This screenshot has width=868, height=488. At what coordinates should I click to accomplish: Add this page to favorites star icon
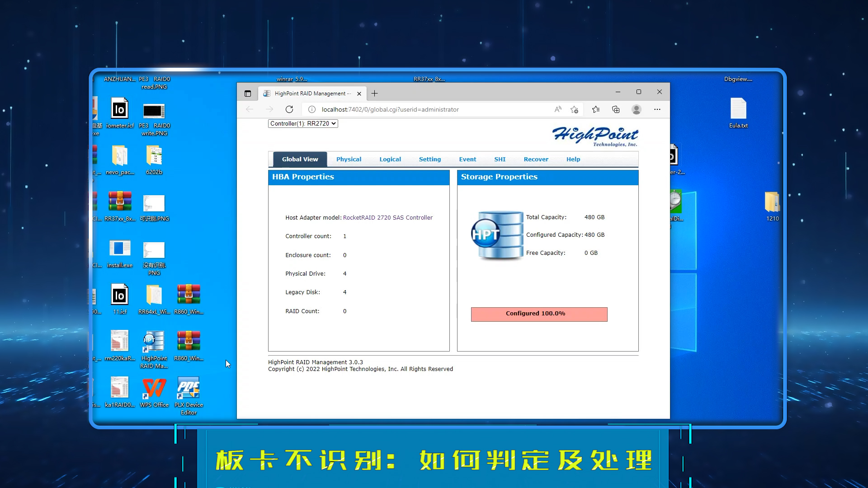point(574,109)
